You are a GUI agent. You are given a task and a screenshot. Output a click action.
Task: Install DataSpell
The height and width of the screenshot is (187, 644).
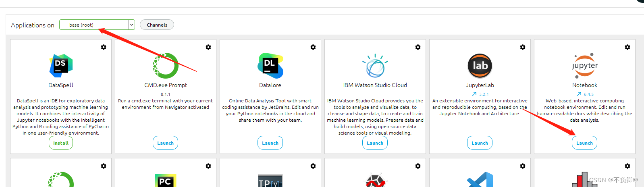click(x=61, y=143)
